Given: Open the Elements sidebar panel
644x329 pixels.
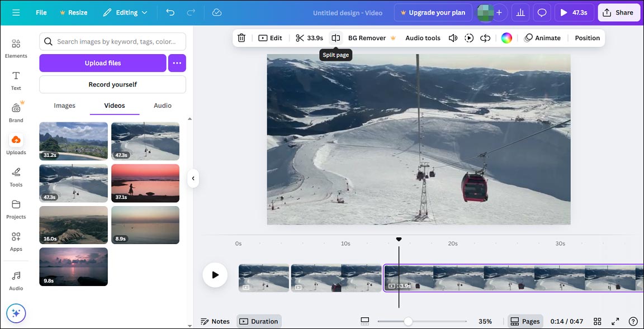Looking at the screenshot, I should [16, 49].
